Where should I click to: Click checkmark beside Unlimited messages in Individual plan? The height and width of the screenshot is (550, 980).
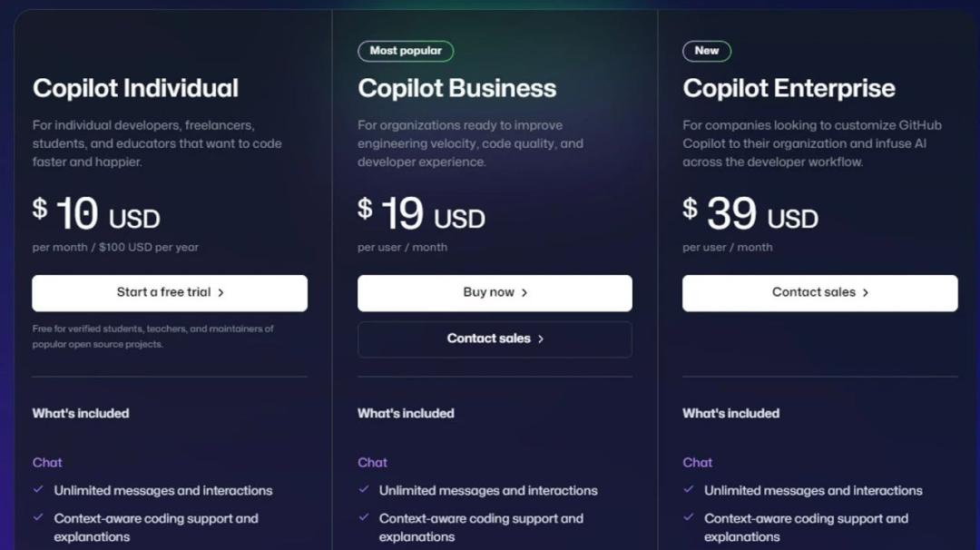(x=38, y=489)
